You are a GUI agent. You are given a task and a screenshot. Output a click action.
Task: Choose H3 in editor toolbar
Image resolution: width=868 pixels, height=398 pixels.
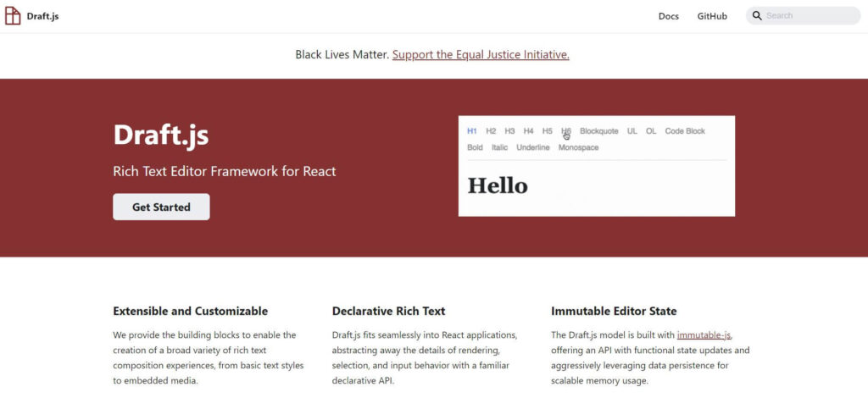pos(509,131)
